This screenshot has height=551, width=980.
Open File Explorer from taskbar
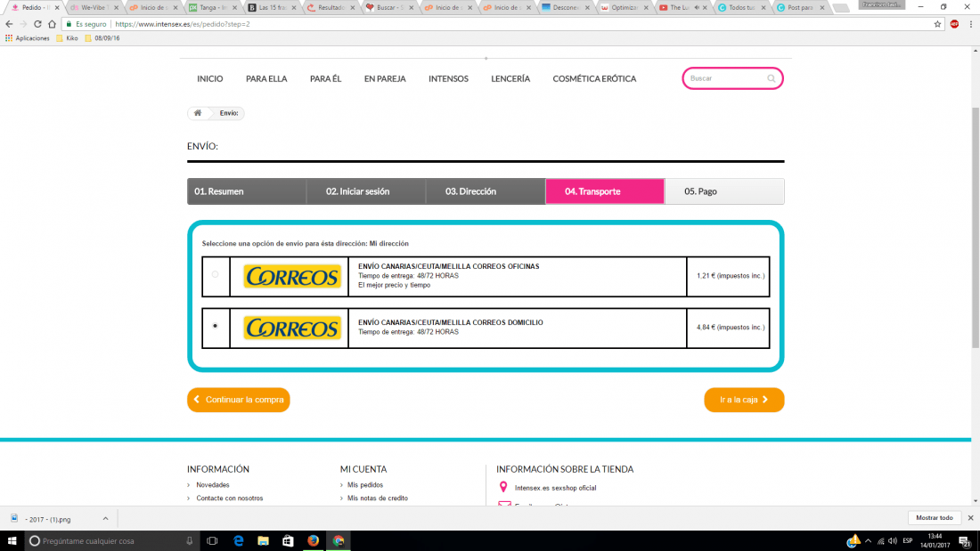pos(263,541)
